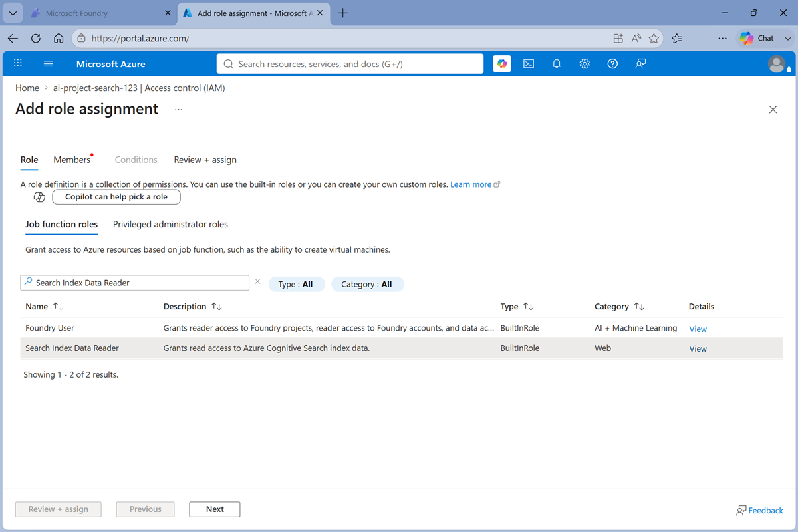
Task: Open portal settings gear
Action: pos(585,64)
